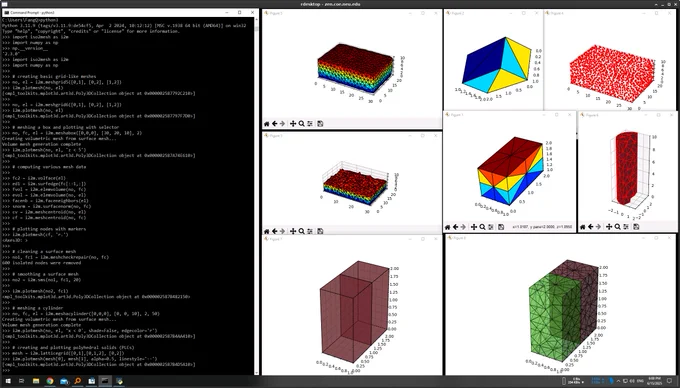The width and height of the screenshot is (680, 388).
Task: Reset view with Home icon in rainbow box mesh figure
Action: coord(267,124)
